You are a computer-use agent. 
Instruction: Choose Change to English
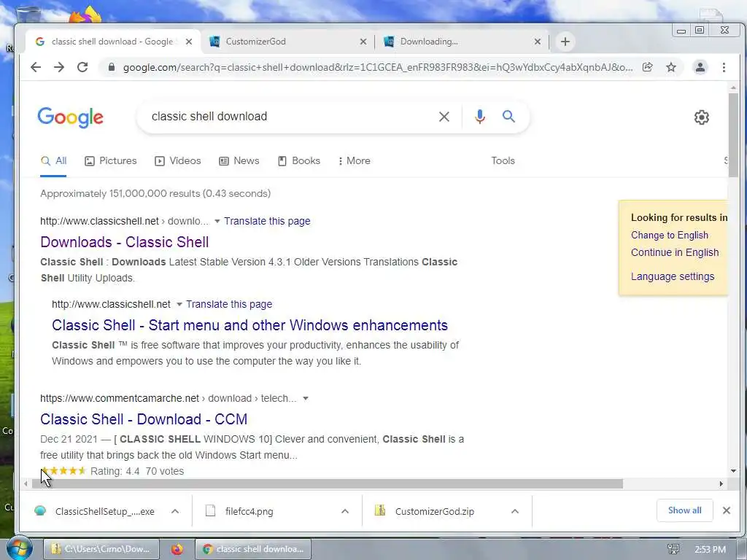[x=670, y=236]
